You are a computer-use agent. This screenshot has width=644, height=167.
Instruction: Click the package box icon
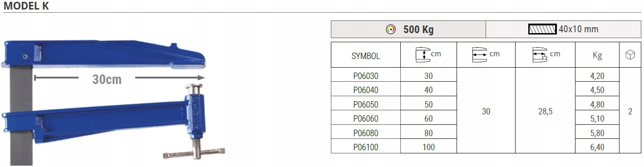point(630,55)
